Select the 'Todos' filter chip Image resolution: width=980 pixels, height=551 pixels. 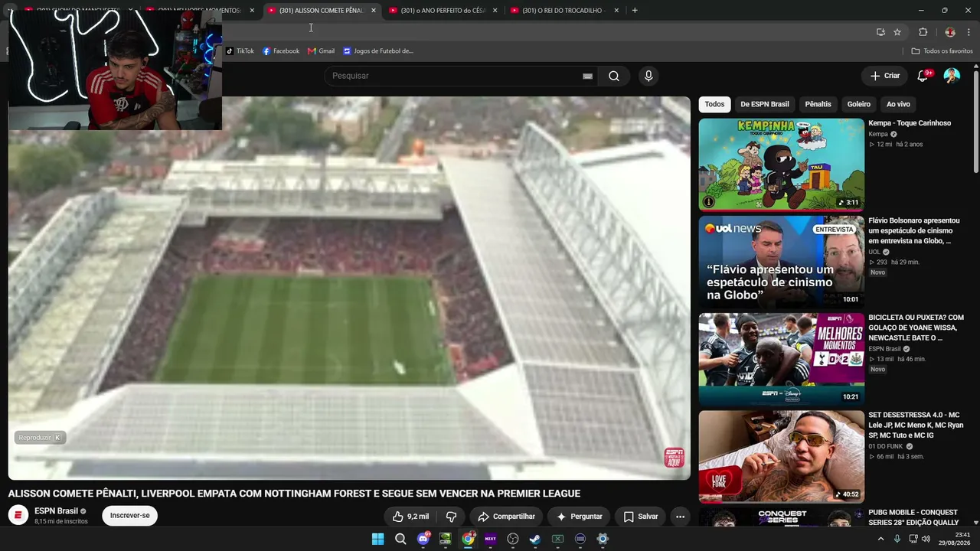point(714,104)
